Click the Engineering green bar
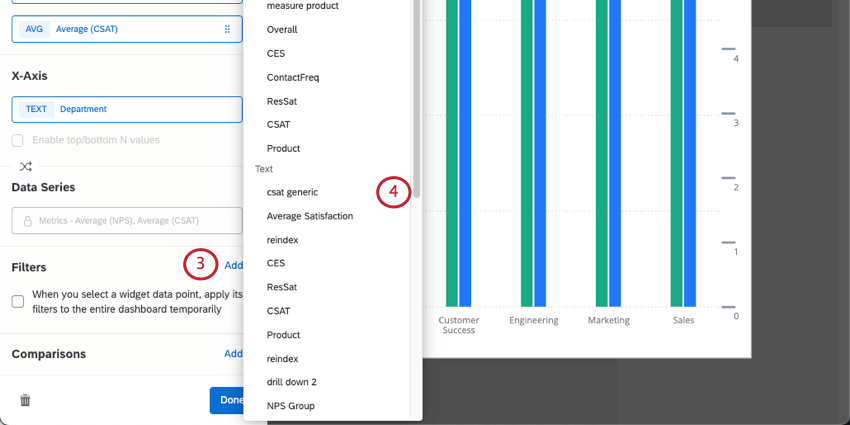 pos(527,153)
